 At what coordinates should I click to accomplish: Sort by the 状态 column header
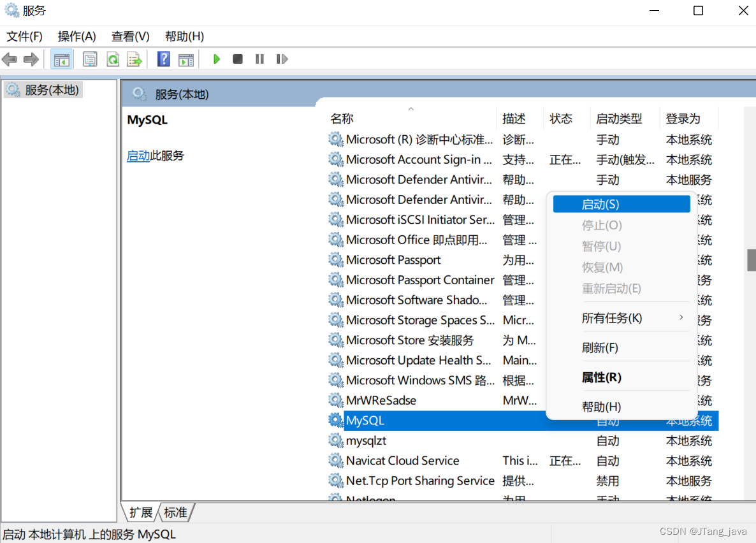coord(567,119)
